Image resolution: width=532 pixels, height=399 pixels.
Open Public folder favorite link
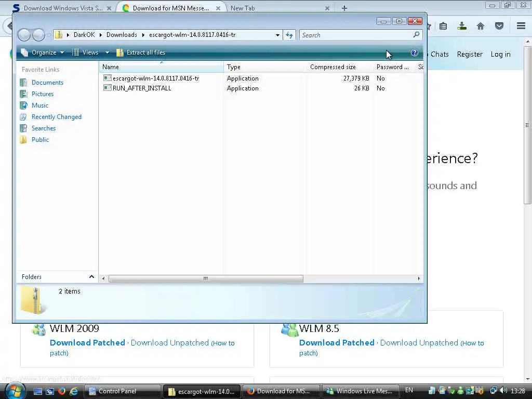[x=40, y=140]
